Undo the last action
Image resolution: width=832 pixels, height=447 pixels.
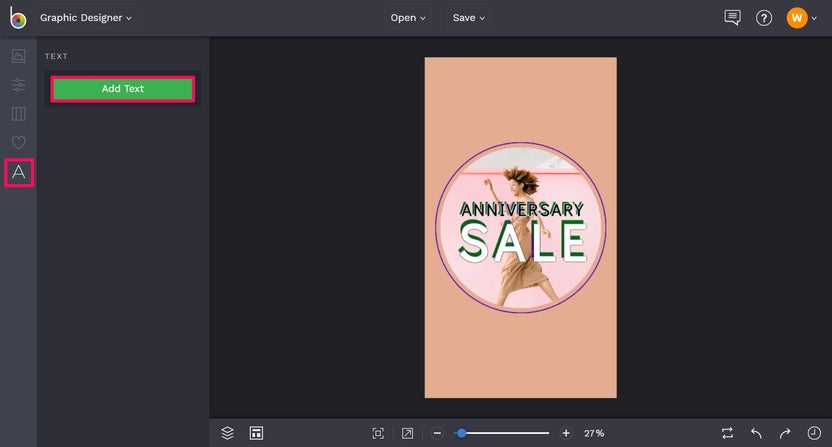pos(756,433)
